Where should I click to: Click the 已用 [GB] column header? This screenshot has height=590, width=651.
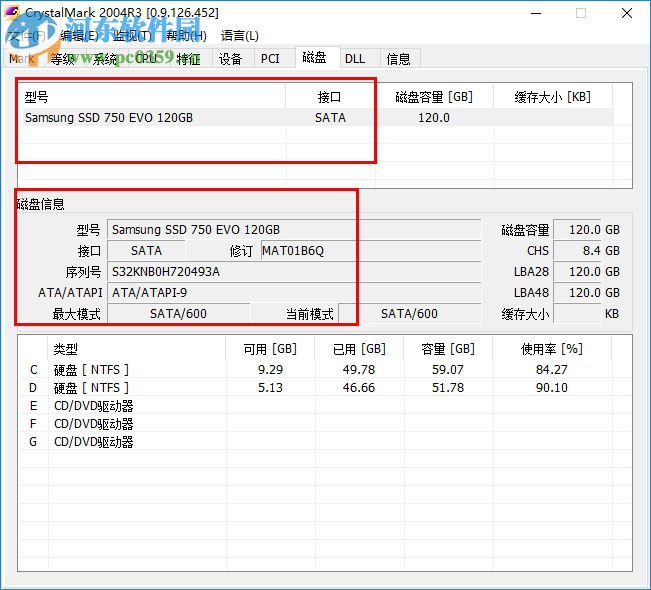coord(359,349)
